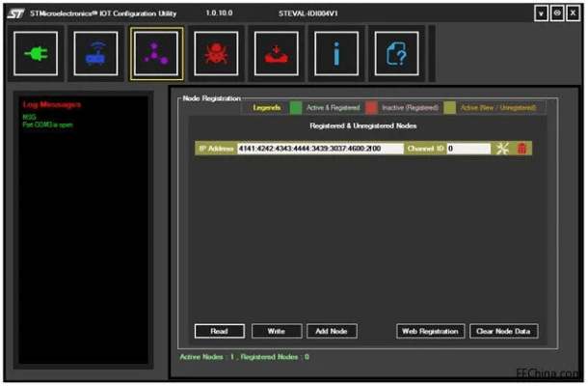
Task: Open Web Registration
Action: click(x=431, y=331)
